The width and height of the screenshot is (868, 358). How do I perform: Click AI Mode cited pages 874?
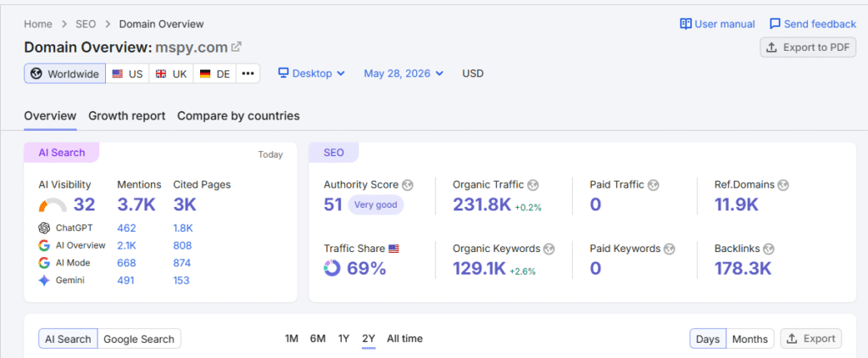(182, 263)
